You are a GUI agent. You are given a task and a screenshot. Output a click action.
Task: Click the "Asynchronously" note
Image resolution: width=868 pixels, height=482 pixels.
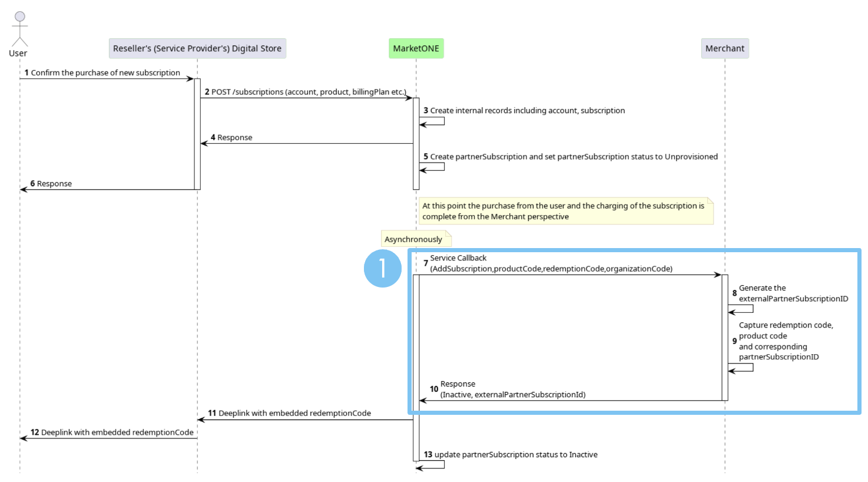pos(416,239)
